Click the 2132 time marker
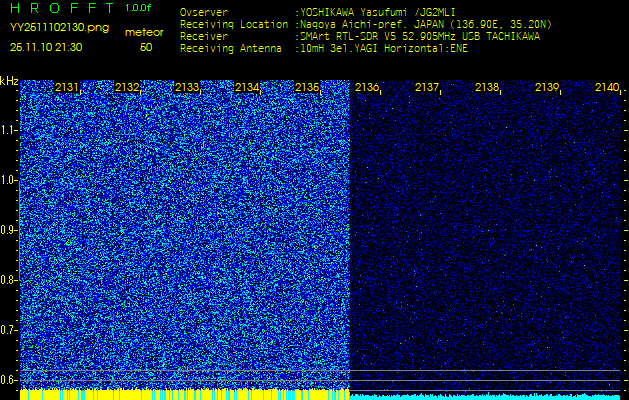The image size is (629, 400). tap(127, 87)
